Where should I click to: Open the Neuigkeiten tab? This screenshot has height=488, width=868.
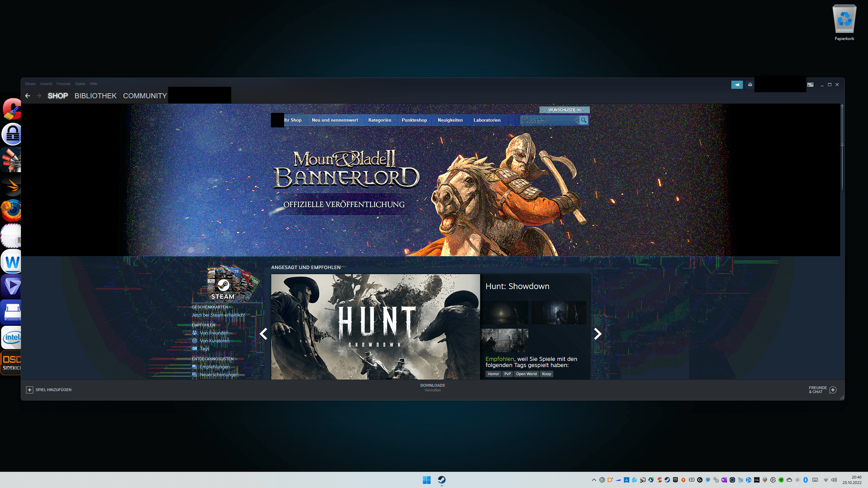tap(450, 120)
